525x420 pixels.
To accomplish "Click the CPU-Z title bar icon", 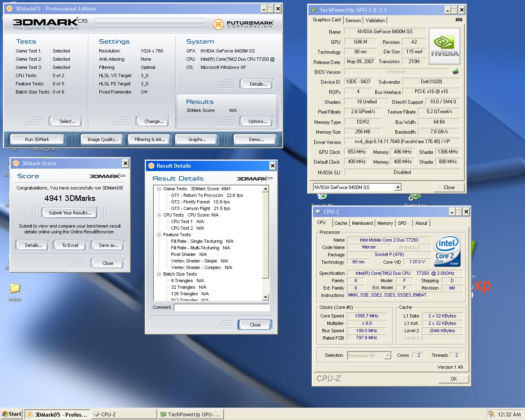I will [x=318, y=212].
